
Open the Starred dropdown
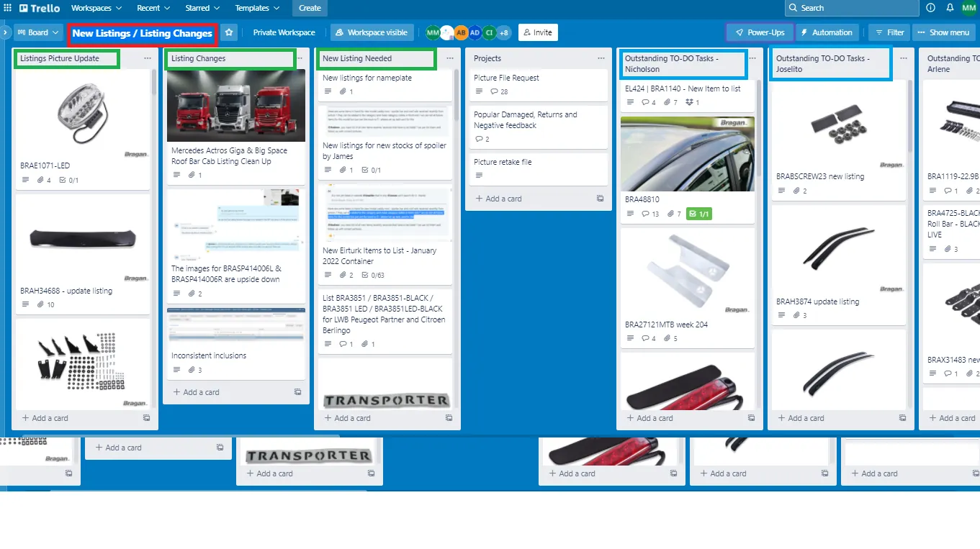point(202,8)
